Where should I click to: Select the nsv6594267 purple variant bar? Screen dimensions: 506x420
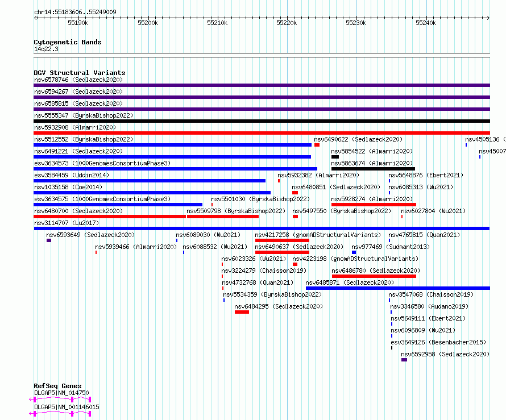pyautogui.click(x=262, y=97)
